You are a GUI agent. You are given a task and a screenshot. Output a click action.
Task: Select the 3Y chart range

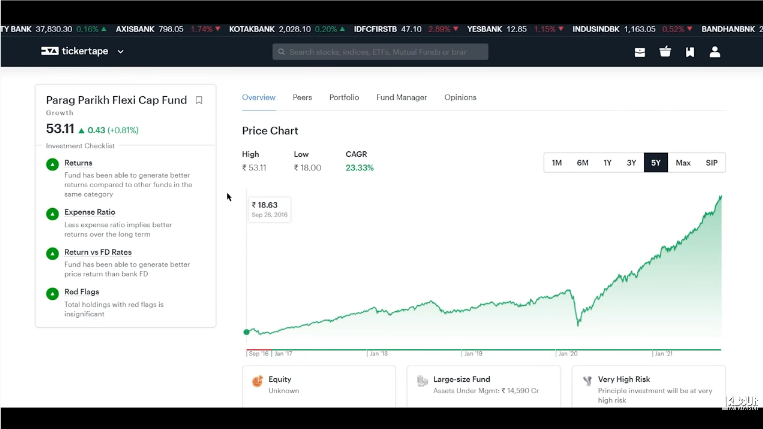pos(631,162)
